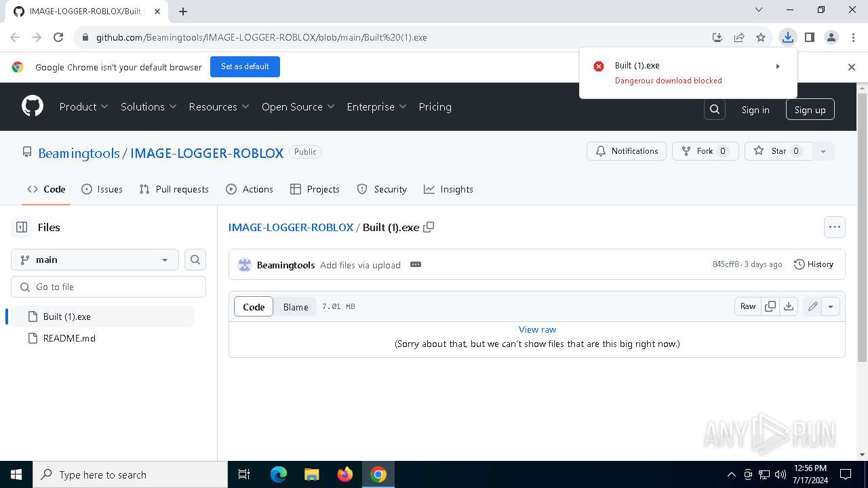Expand commit message ellipsis button
Screen dimensions: 868x488
coord(416,264)
